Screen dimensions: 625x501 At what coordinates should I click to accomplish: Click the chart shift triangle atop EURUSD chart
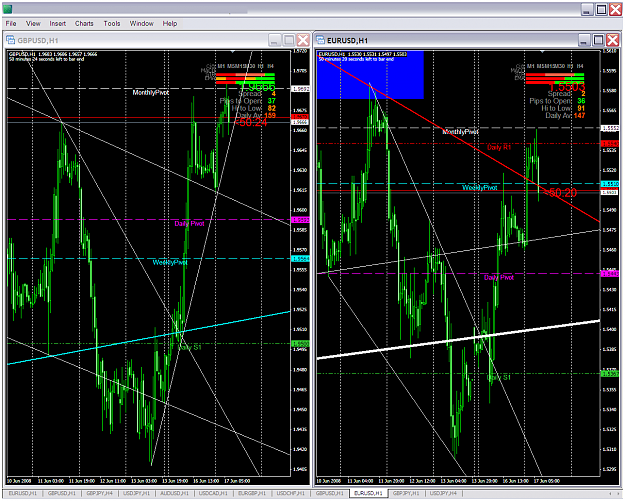[x=542, y=52]
